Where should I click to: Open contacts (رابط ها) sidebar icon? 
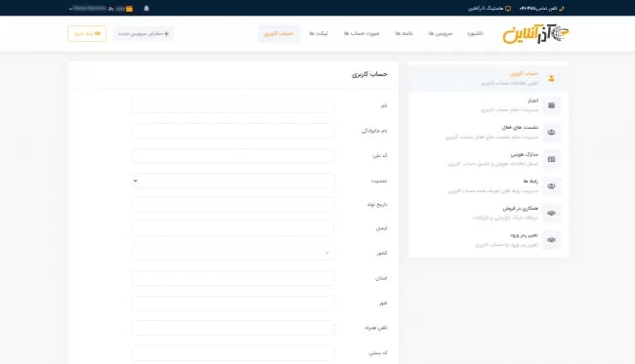(551, 186)
